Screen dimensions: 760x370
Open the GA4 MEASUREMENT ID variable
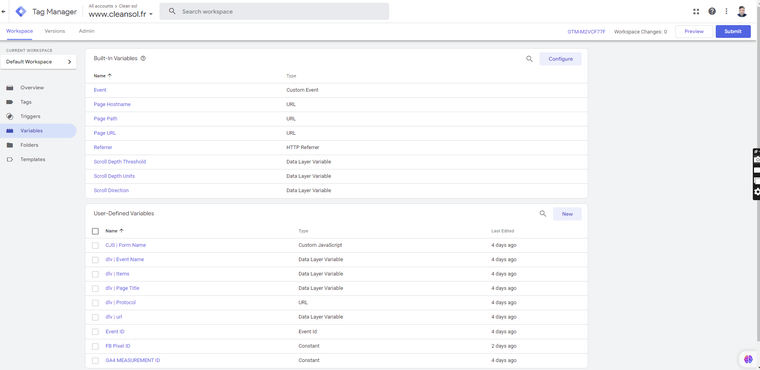pyautogui.click(x=133, y=360)
